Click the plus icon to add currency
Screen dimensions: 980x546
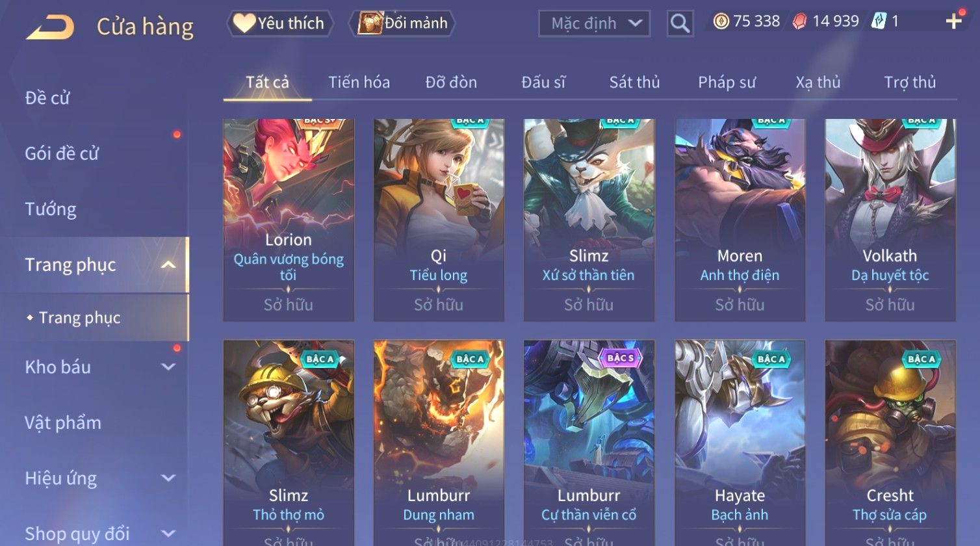[x=953, y=21]
